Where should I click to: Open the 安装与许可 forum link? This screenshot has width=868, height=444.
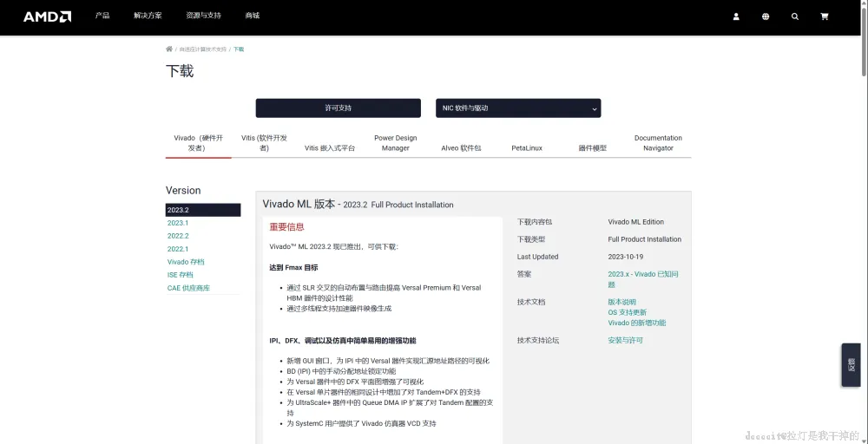coord(626,341)
